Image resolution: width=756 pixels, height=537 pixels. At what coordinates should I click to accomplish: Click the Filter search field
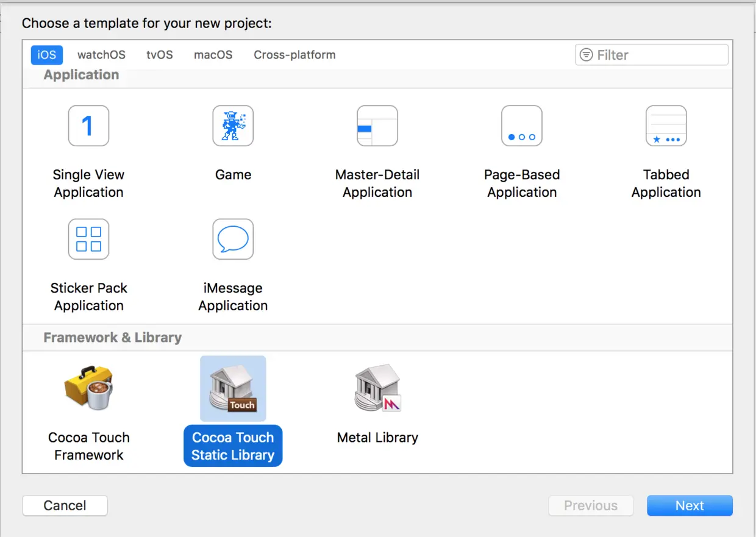coord(652,55)
